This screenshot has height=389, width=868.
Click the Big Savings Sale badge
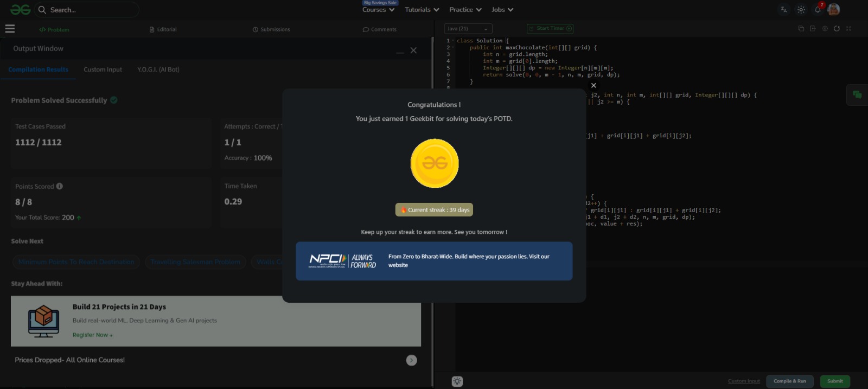click(380, 3)
